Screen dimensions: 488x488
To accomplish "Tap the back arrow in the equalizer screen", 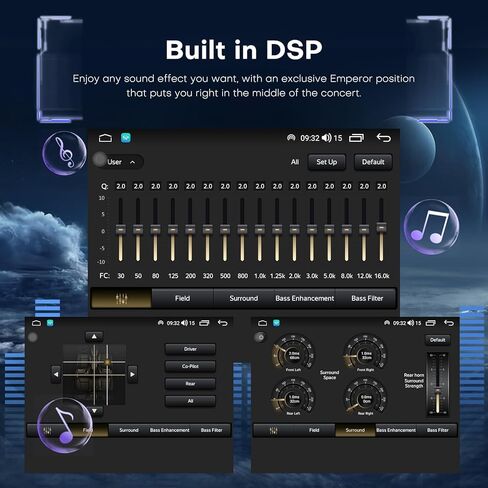I will click(383, 138).
